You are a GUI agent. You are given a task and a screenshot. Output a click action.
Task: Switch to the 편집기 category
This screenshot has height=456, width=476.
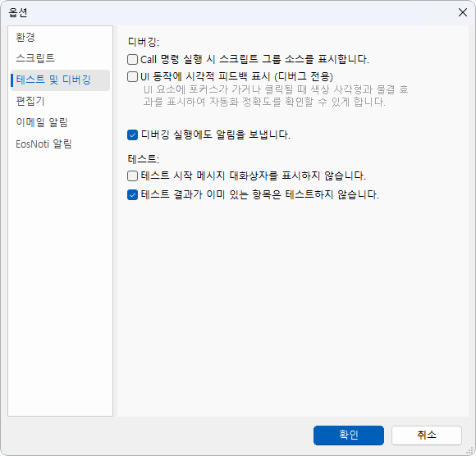(x=60, y=101)
